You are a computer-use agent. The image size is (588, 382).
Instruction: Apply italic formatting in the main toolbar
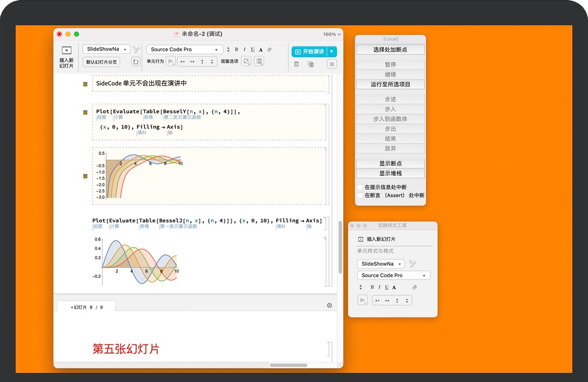tap(244, 49)
